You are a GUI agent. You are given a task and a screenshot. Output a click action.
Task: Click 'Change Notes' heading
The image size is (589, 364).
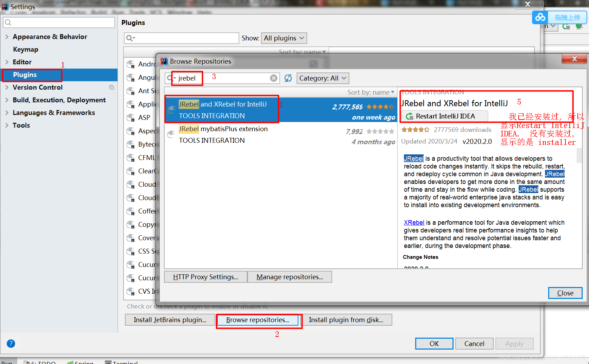pos(420,257)
